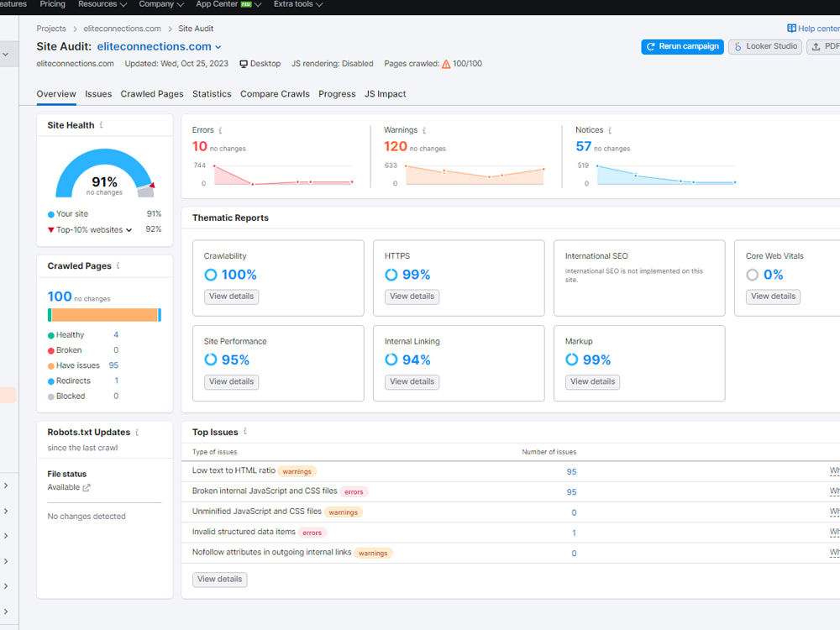Click the Warnings info icon
Image resolution: width=840 pixels, height=630 pixels.
click(424, 130)
